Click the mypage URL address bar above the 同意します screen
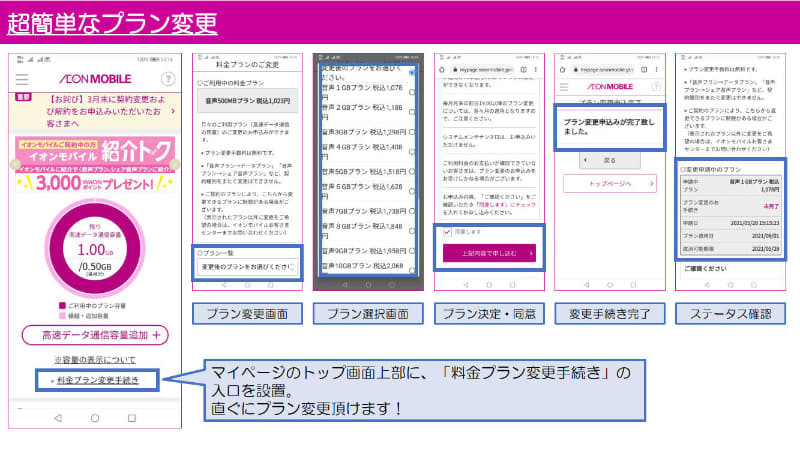This screenshot has width=800, height=450. [482, 69]
